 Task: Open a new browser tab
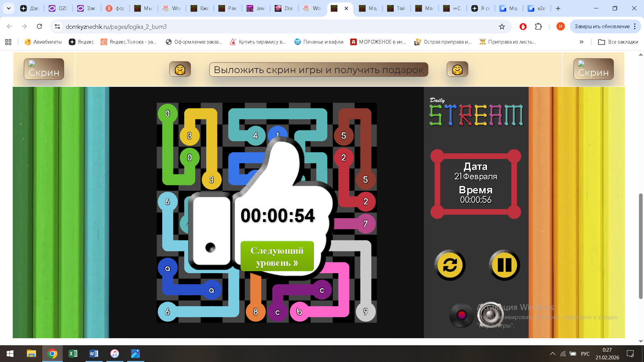coord(558,8)
